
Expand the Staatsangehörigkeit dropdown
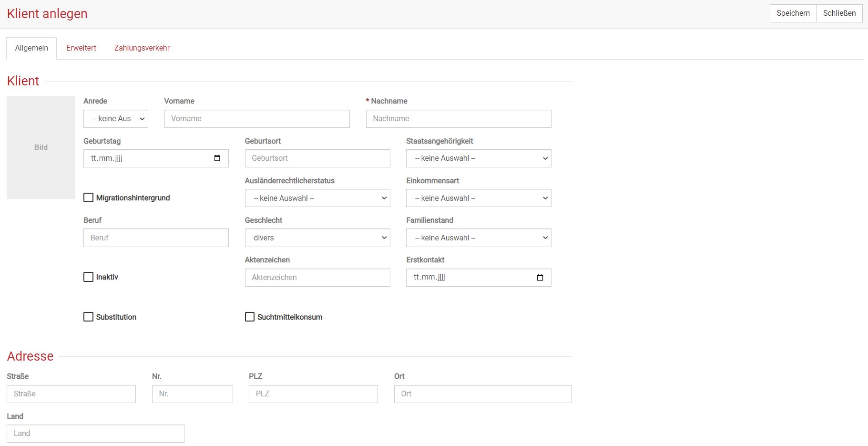coord(478,158)
